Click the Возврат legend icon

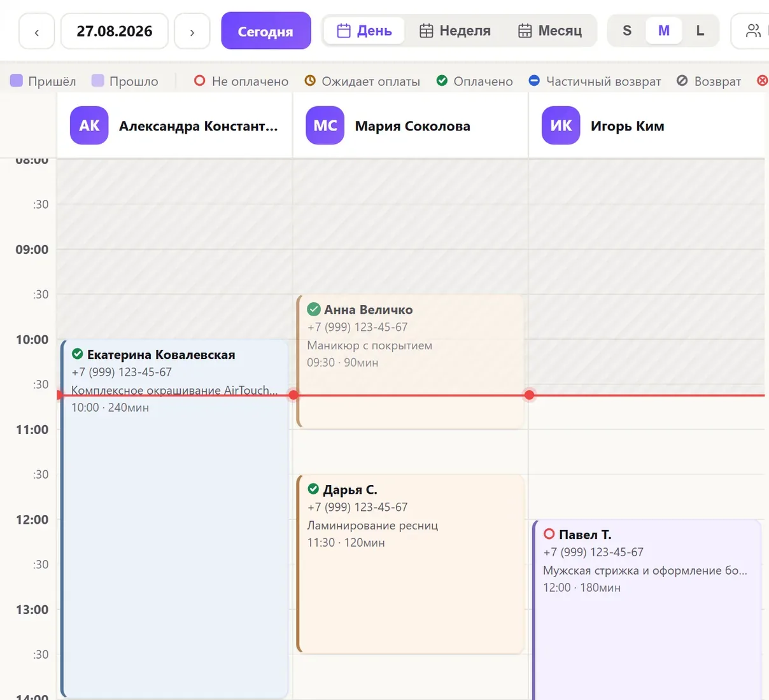coord(682,81)
